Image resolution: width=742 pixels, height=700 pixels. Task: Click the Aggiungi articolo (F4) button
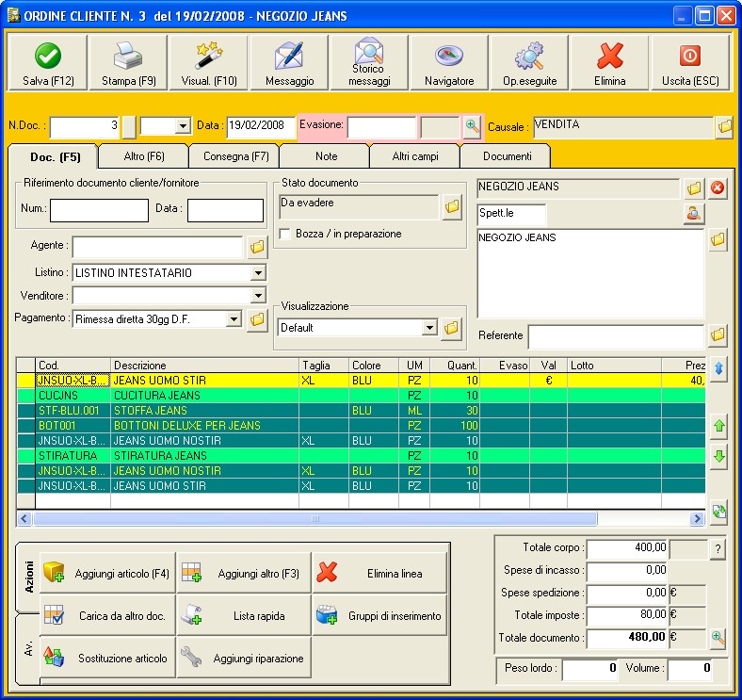click(107, 573)
